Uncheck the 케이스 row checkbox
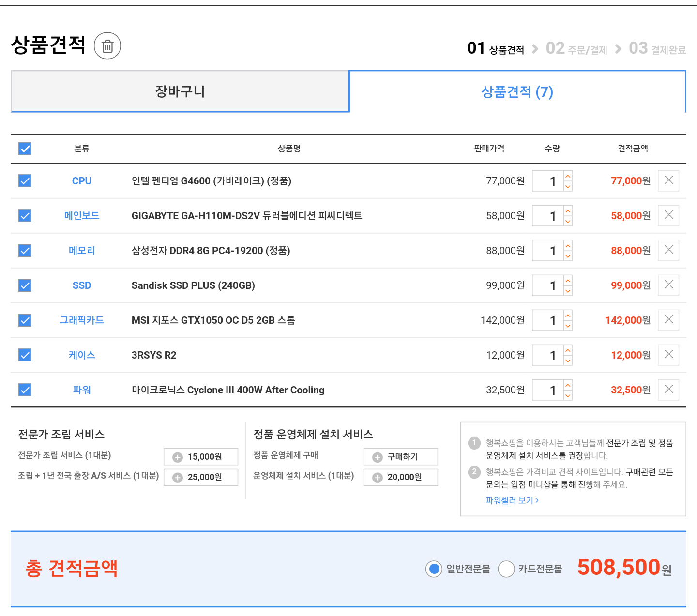697x616 pixels. [x=25, y=355]
